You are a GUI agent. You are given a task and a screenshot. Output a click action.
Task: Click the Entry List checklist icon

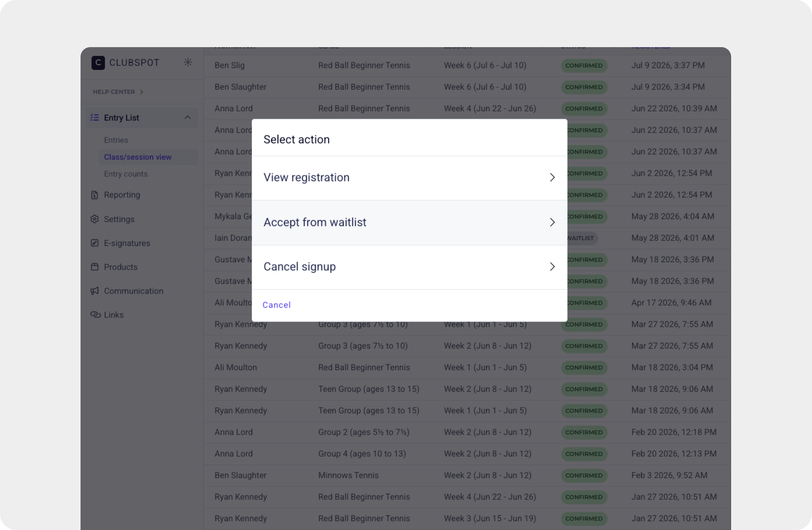pyautogui.click(x=95, y=117)
